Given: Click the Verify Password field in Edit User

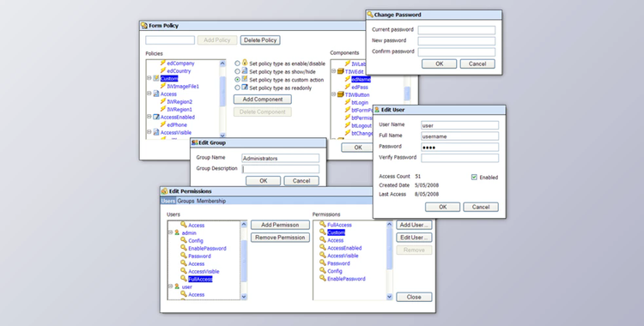Looking at the screenshot, I should pyautogui.click(x=460, y=158).
